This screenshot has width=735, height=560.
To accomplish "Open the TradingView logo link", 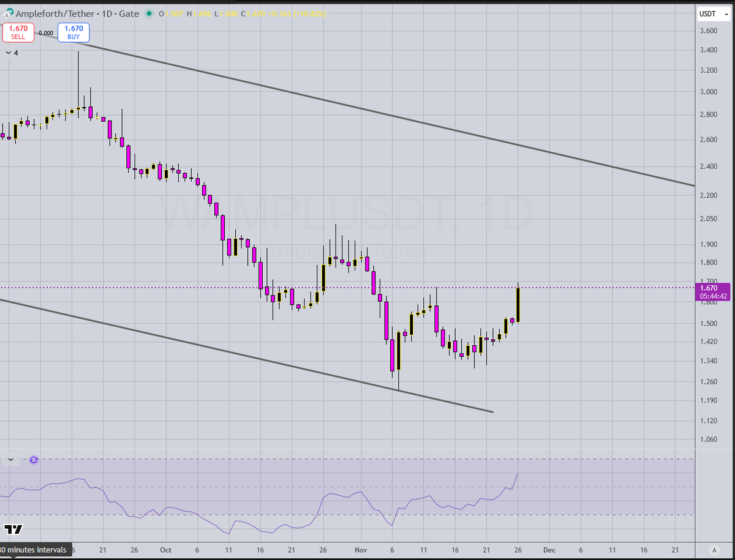I will point(13,529).
